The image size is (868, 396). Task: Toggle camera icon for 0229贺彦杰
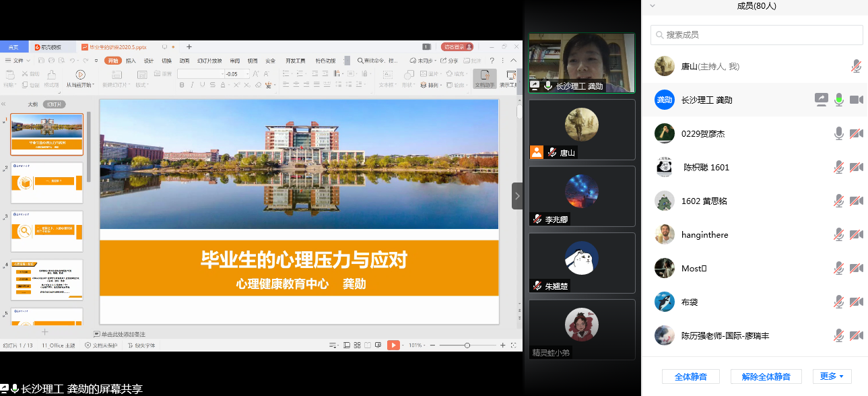856,133
